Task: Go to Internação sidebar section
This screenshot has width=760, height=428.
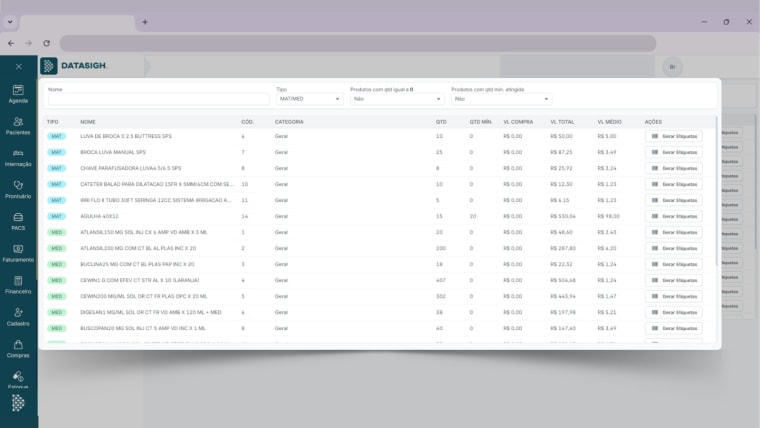Action: coord(18,158)
